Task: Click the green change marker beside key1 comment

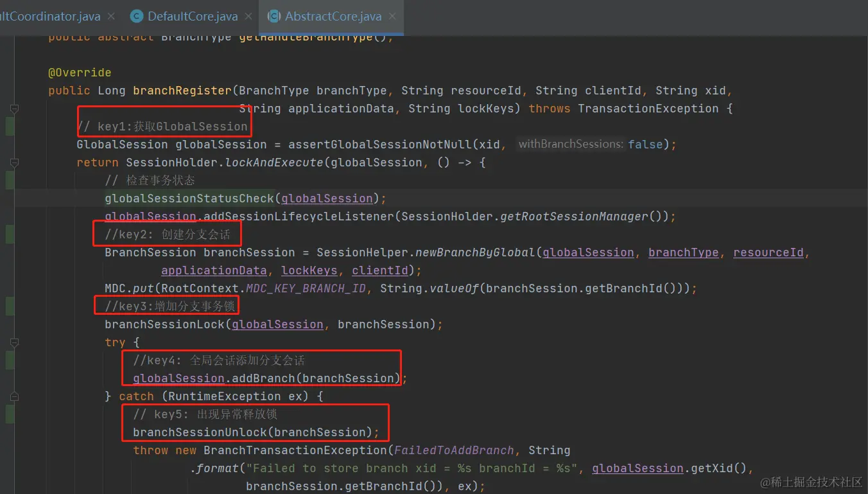Action: click(x=10, y=127)
